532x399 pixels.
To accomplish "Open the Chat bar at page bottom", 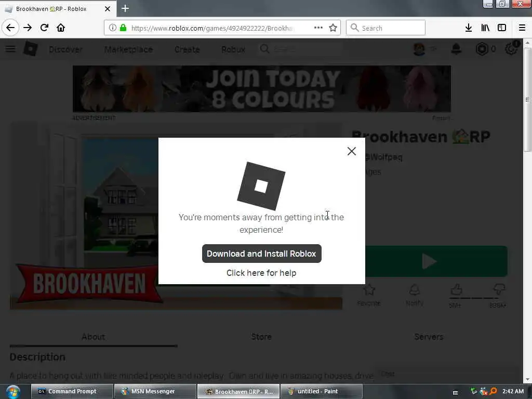I will pyautogui.click(x=448, y=374).
